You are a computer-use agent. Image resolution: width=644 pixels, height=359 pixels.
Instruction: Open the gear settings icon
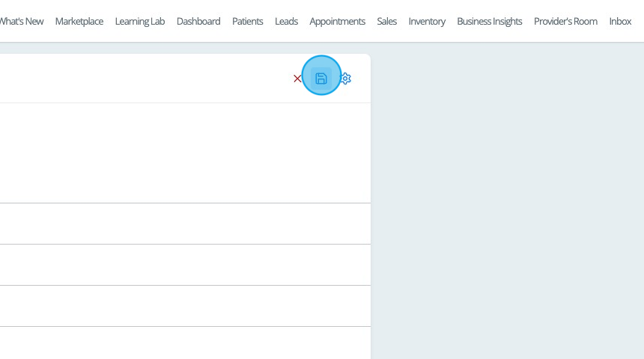[x=346, y=79]
